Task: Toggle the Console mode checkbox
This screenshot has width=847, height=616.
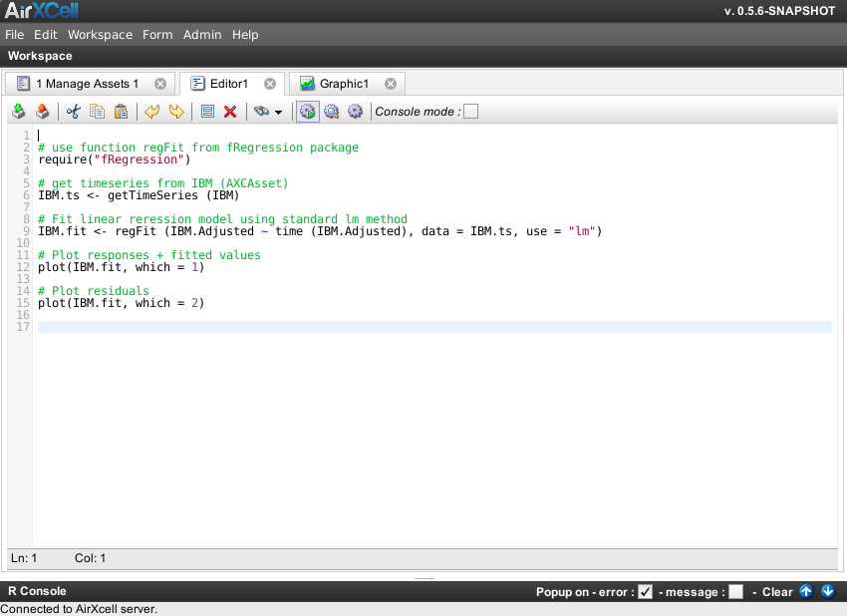Action: [471, 112]
